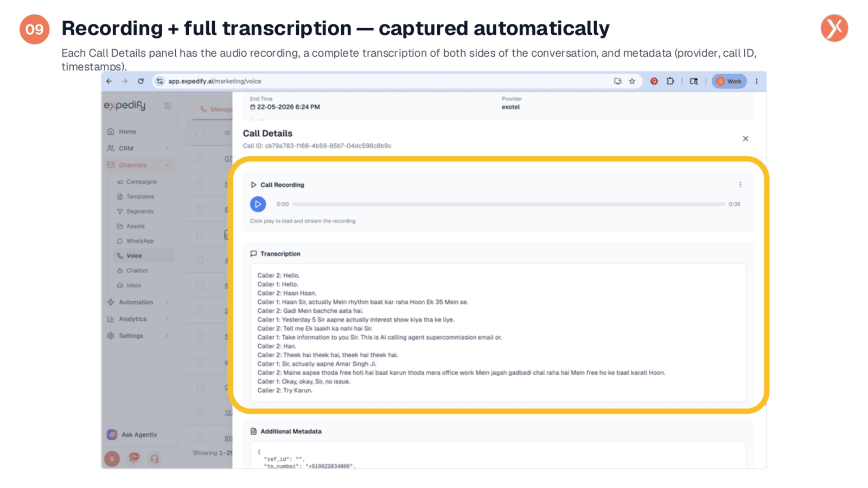The image size is (868, 488).
Task: Select the Manage tab behind the panel
Action: [x=215, y=110]
